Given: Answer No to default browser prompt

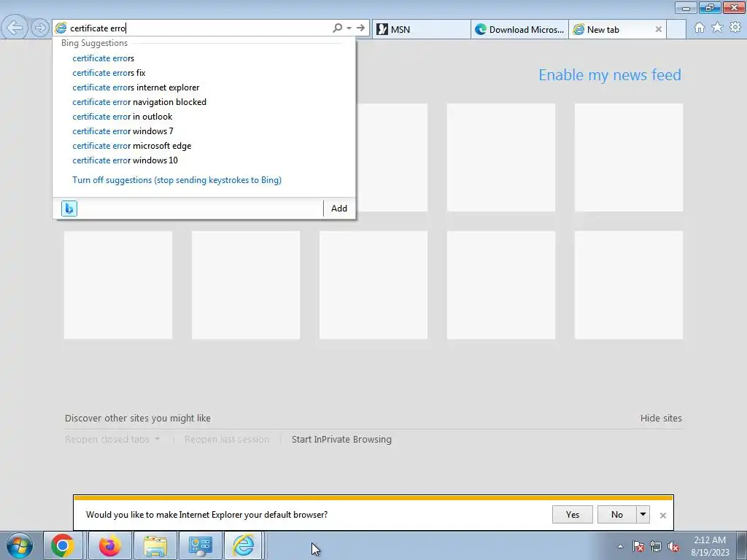Looking at the screenshot, I should click(617, 515).
